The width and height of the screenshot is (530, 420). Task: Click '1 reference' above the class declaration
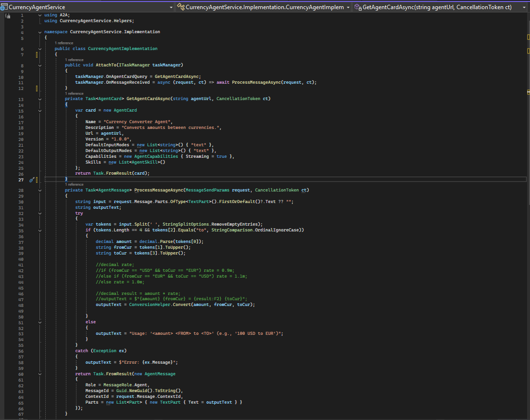[x=64, y=43]
